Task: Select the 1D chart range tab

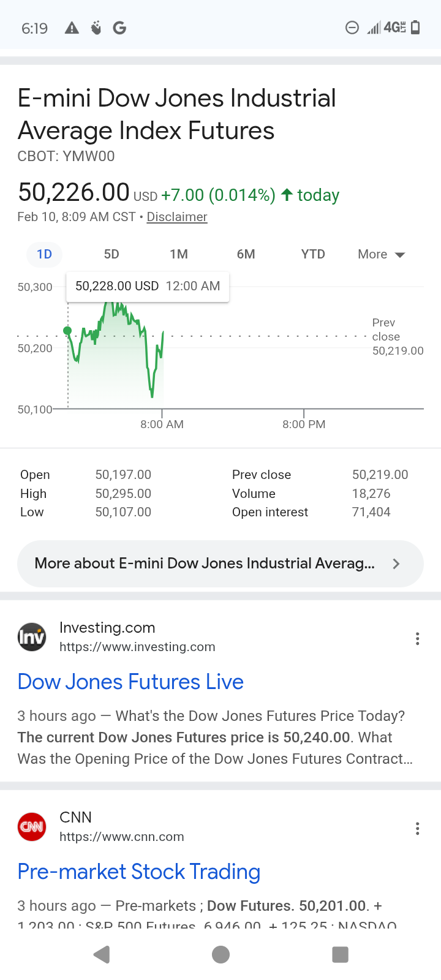Action: coord(44,254)
